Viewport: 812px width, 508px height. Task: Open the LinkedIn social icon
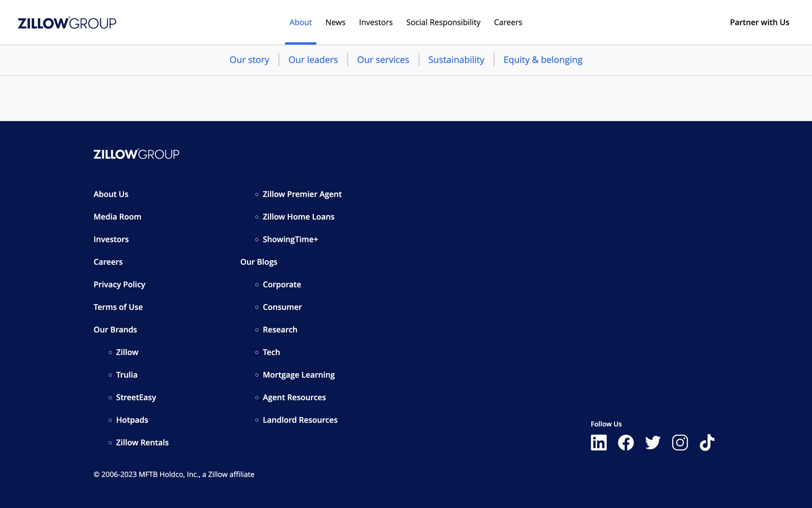[598, 442]
